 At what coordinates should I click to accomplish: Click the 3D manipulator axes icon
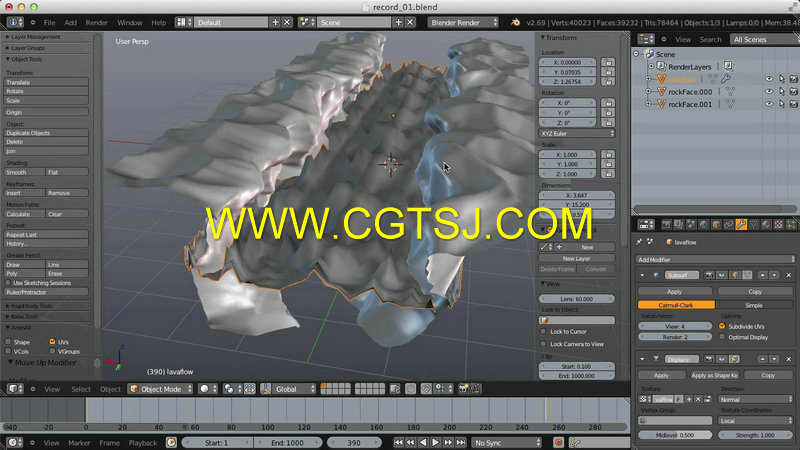tap(265, 389)
